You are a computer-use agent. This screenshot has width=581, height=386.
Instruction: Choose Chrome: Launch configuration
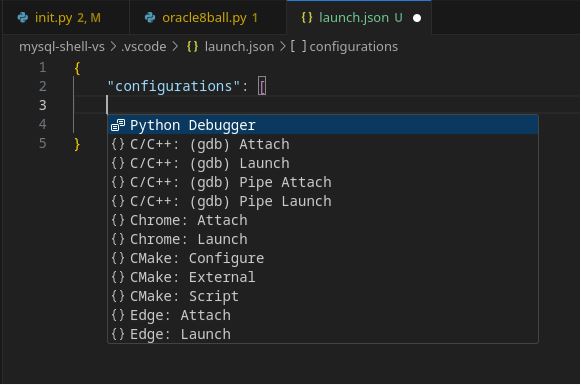[x=323, y=239]
